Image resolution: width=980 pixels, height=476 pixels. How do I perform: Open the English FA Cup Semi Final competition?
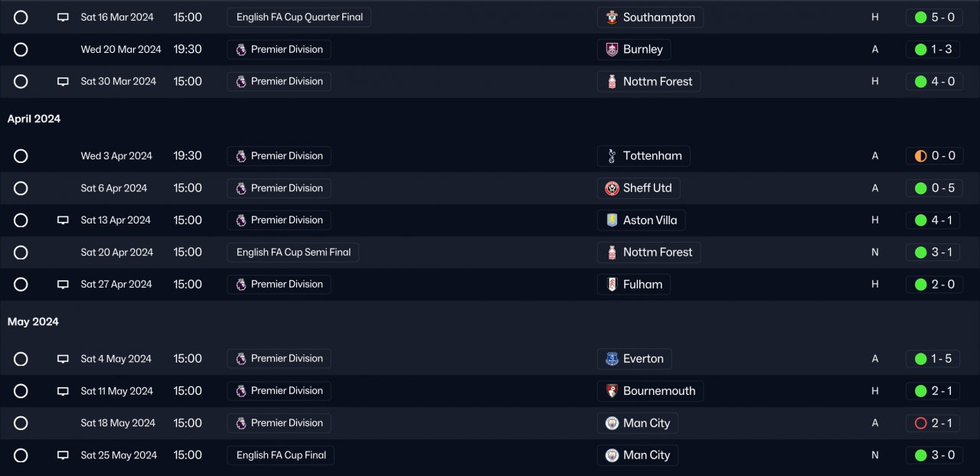pos(292,253)
